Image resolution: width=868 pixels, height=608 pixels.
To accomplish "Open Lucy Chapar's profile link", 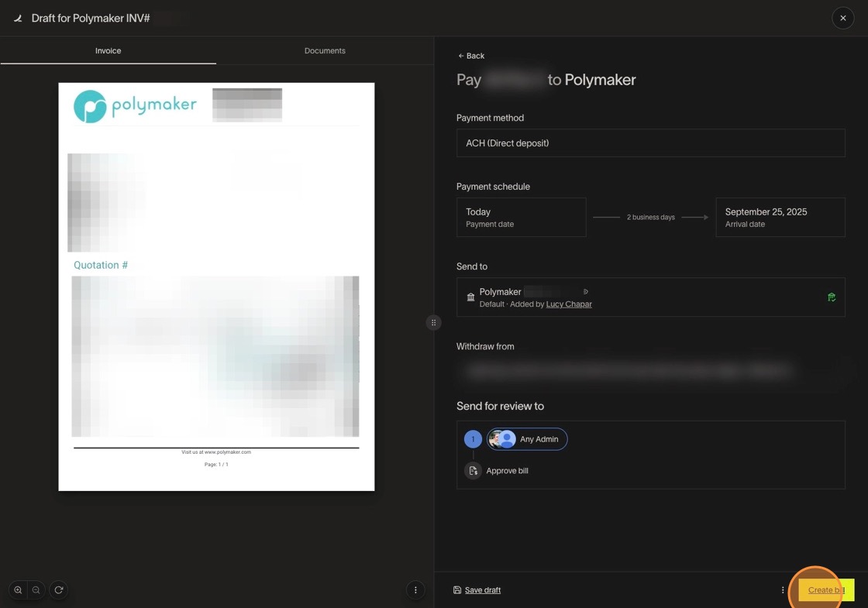I will [569, 304].
